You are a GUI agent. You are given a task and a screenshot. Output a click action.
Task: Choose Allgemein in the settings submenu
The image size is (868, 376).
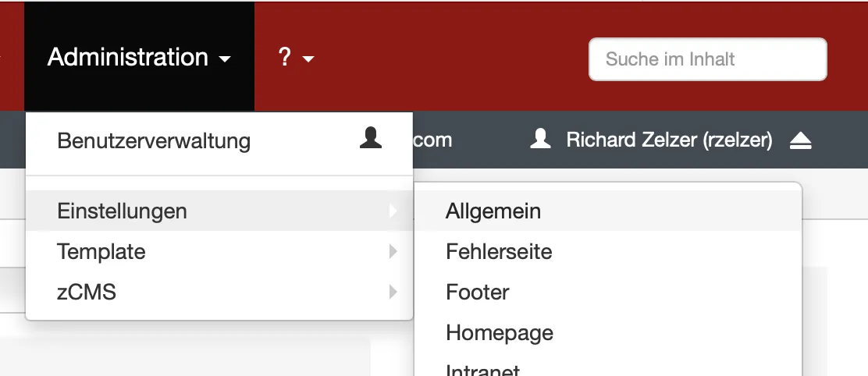coord(493,211)
